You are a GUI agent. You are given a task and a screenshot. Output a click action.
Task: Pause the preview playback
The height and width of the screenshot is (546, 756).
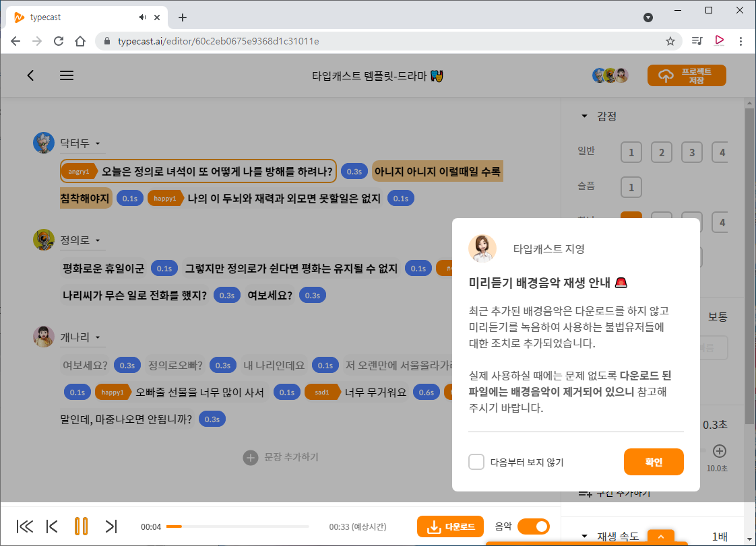(x=82, y=526)
